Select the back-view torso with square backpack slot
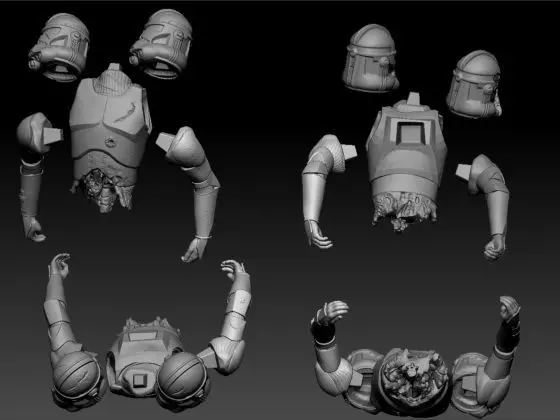The width and height of the screenshot is (560, 420). tap(406, 161)
